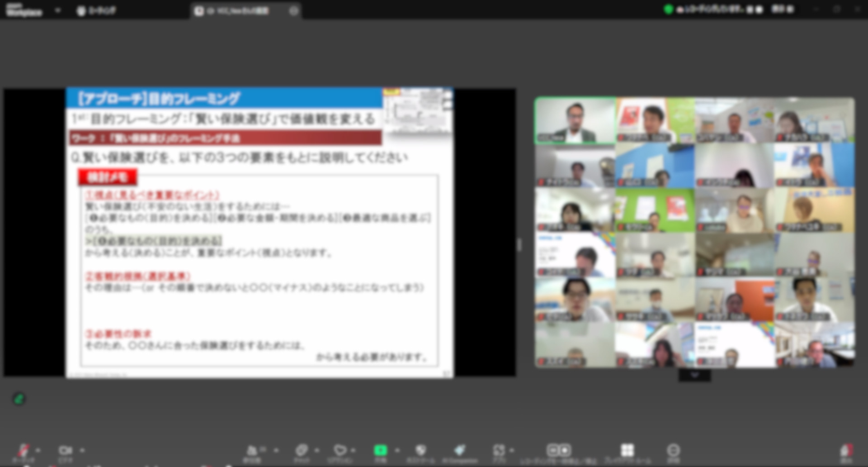Viewport: 868px width, 467px height.
Task: Click the red Leave meeting button
Action: [x=846, y=451]
